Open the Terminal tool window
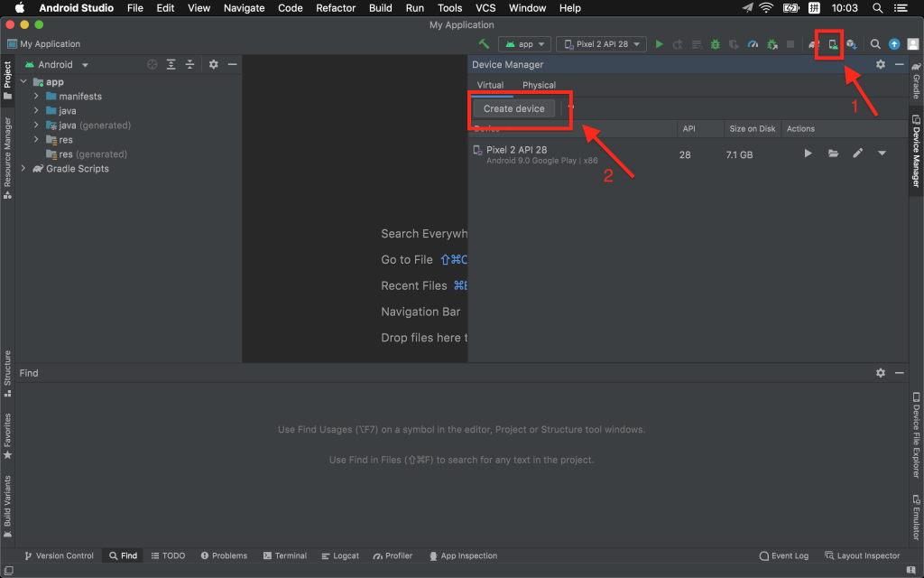Viewport: 924px width, 578px height. pos(285,555)
